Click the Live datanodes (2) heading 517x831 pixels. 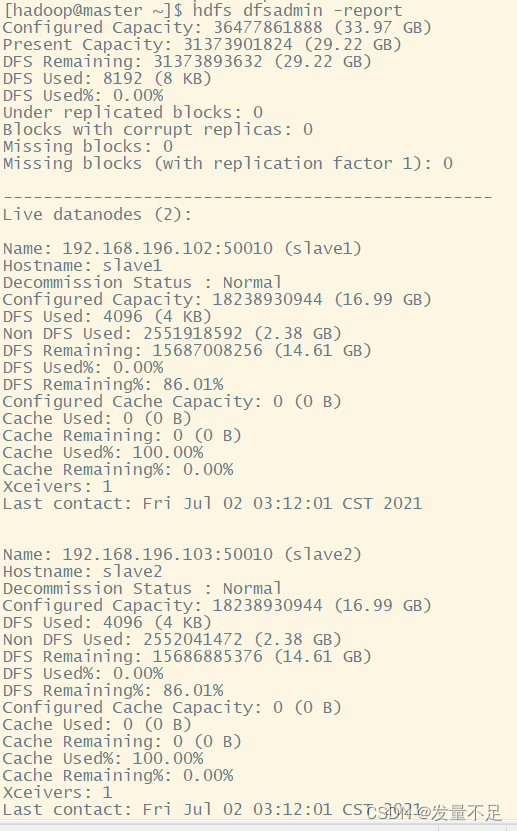[97, 214]
